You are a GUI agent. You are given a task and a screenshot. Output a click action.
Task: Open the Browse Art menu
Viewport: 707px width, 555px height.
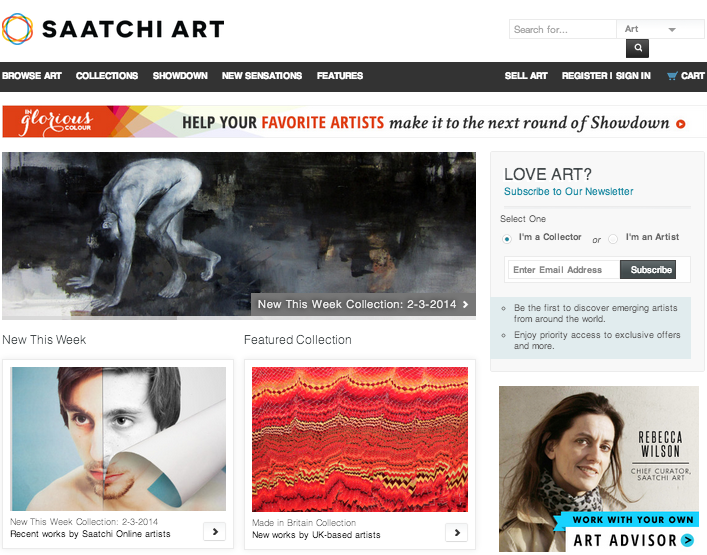(x=32, y=76)
